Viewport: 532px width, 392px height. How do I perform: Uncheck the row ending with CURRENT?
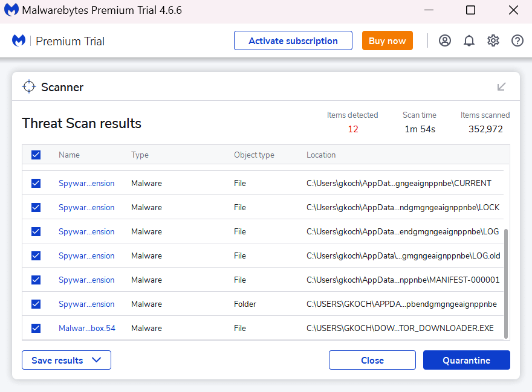click(36, 184)
